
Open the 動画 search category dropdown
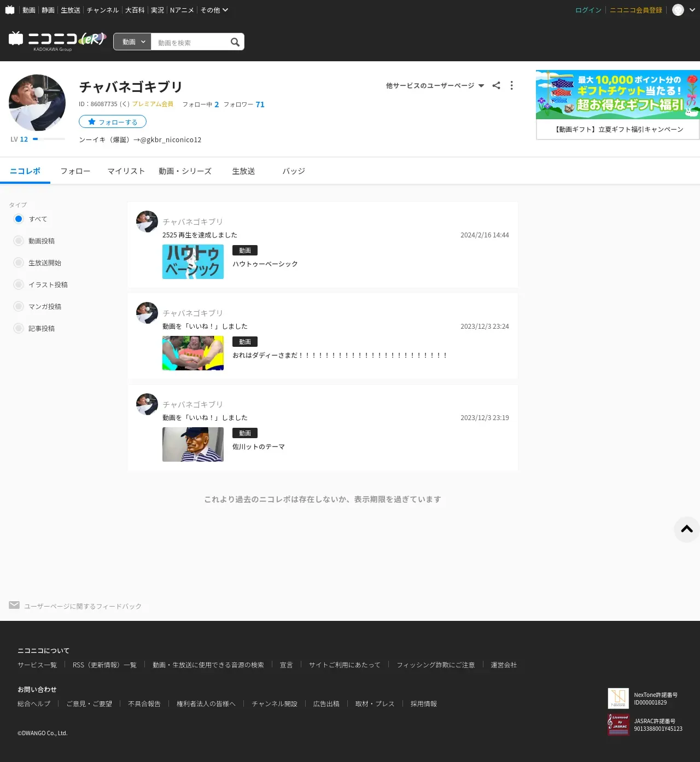(132, 42)
